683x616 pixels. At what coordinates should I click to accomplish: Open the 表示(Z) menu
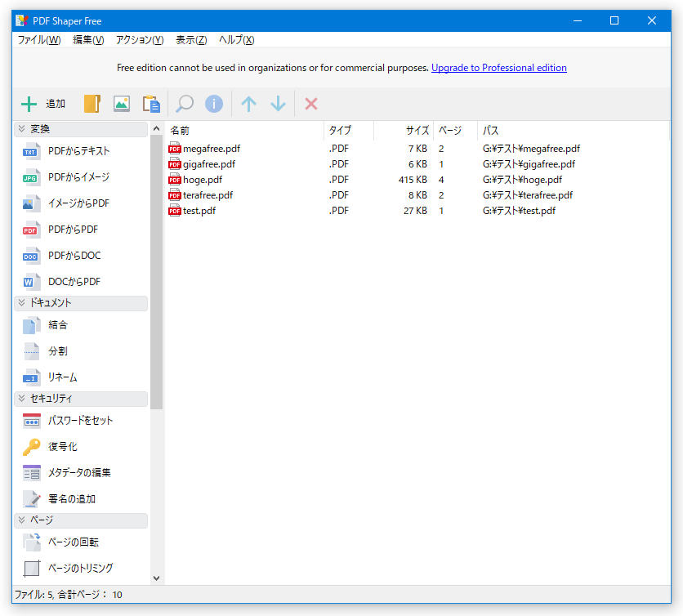pos(191,40)
